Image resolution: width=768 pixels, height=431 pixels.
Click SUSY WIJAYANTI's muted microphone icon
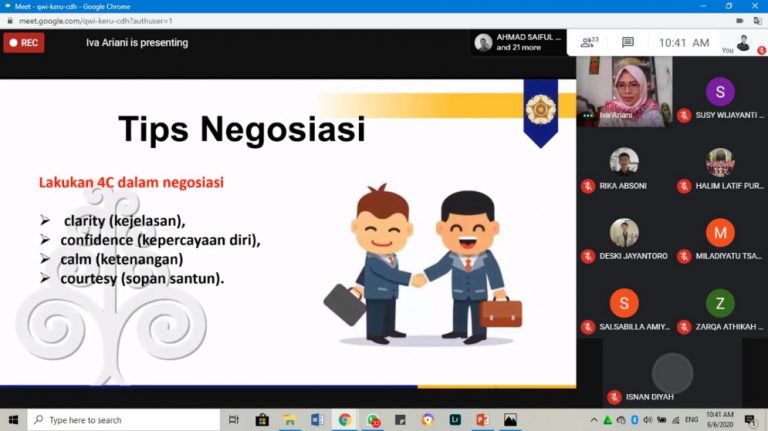684,116
